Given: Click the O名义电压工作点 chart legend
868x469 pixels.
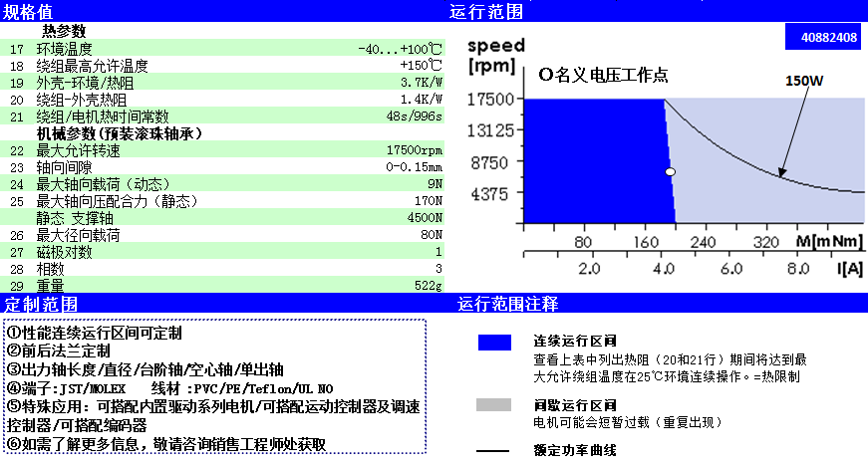Looking at the screenshot, I should click(x=603, y=74).
